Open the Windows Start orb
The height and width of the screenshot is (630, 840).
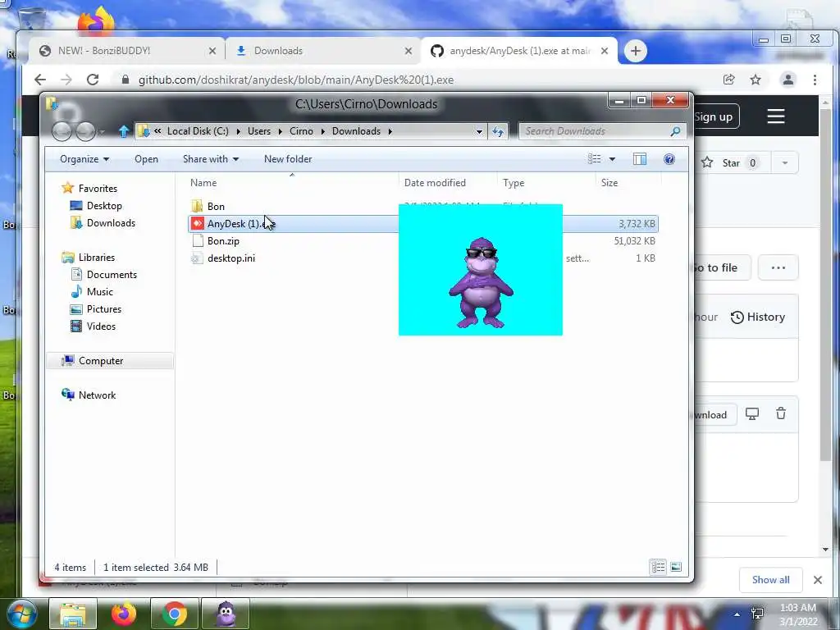(x=21, y=614)
